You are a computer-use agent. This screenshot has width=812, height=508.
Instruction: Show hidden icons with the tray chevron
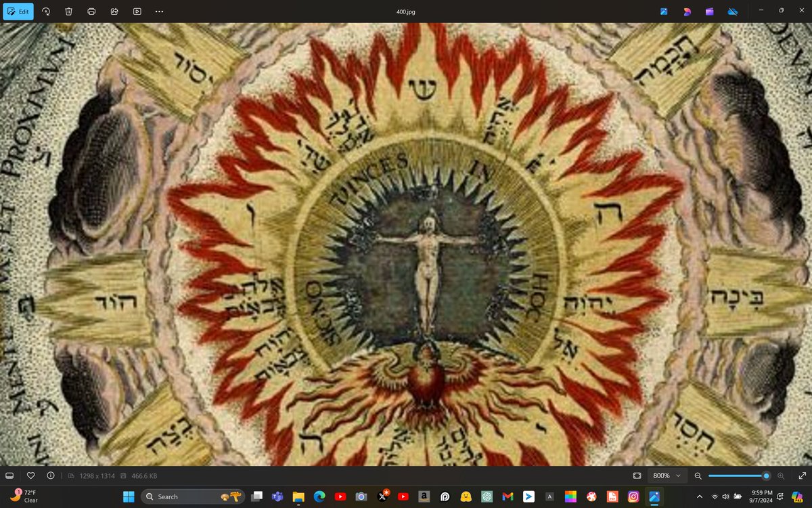698,496
